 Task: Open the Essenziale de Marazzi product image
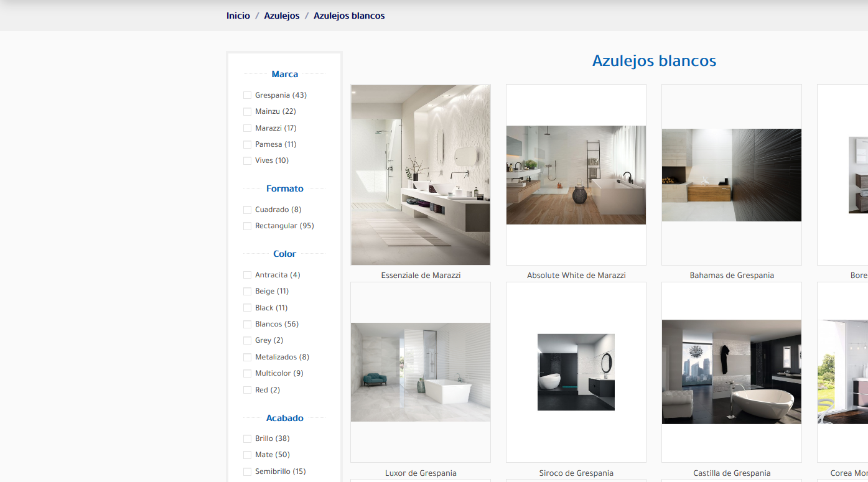[421, 175]
